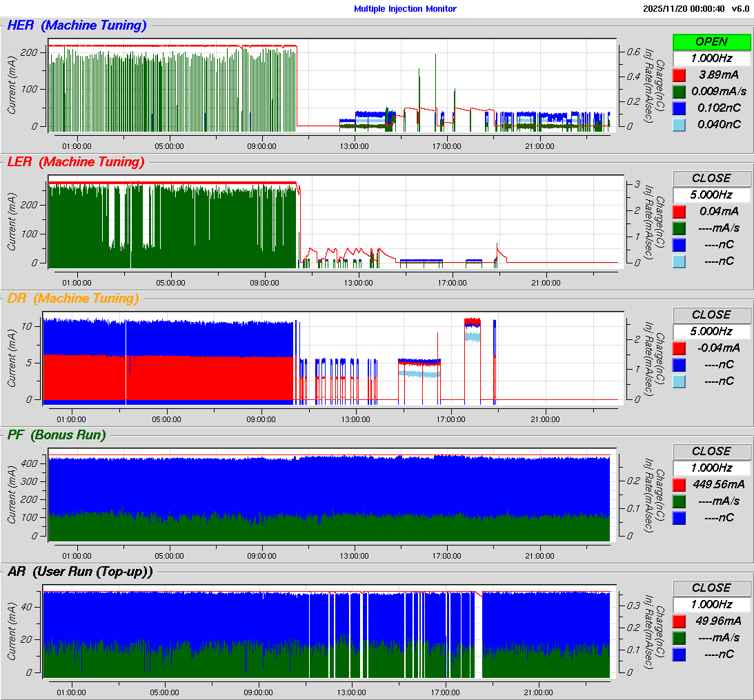
Task: Click the HER 1.000Hz frequency field
Action: click(x=711, y=58)
